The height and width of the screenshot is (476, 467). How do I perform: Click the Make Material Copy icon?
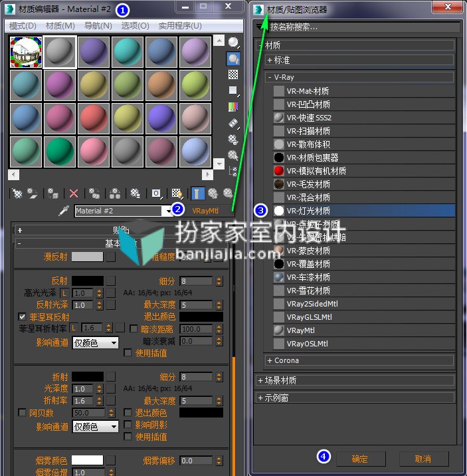tap(94, 193)
